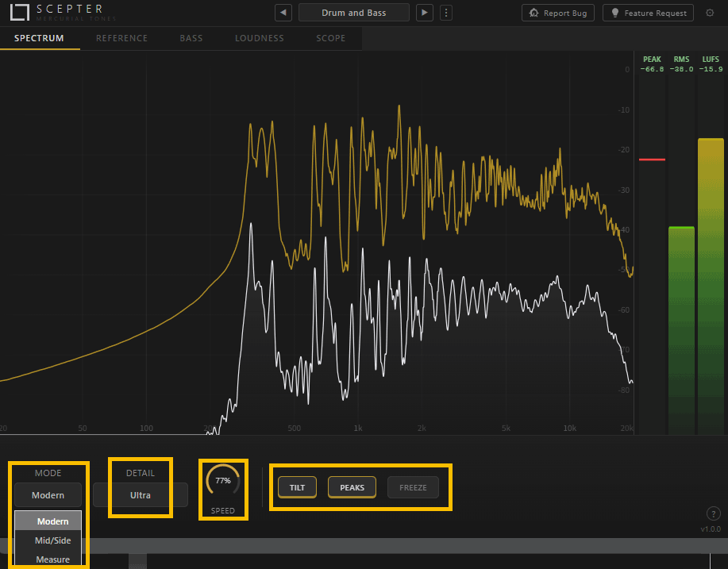Open the Bass tab
Image resolution: width=728 pixels, height=569 pixels.
191,38
